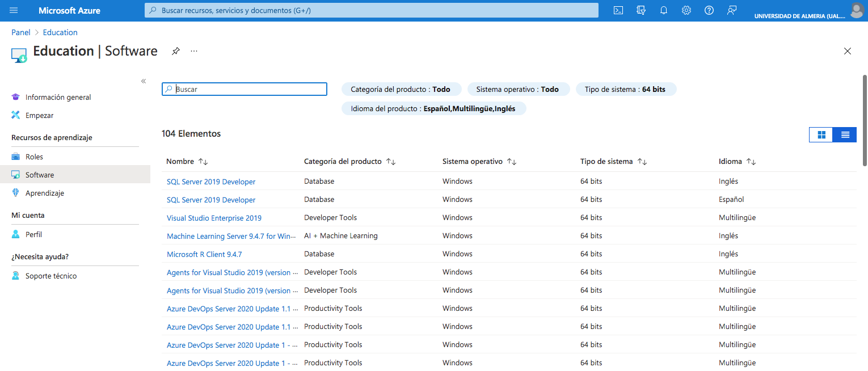Click the AI + Machine Learning category cell
The image size is (868, 371).
[341, 235]
